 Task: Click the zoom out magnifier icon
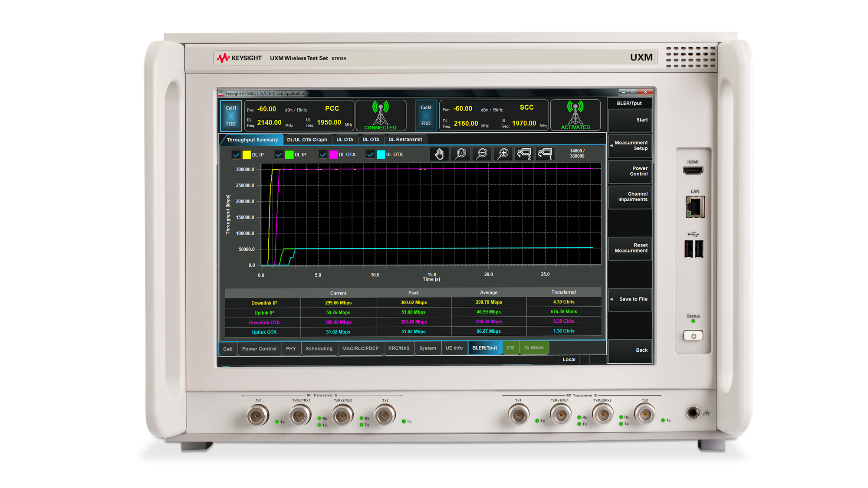pos(482,154)
